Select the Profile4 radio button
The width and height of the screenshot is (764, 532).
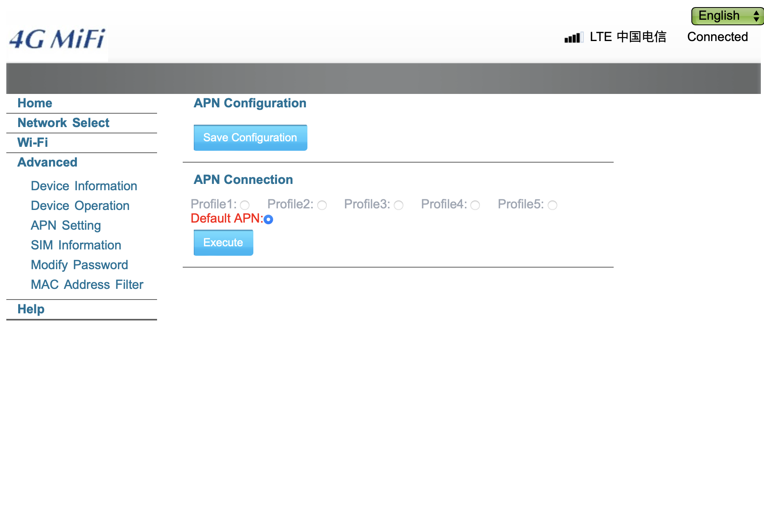coord(475,205)
